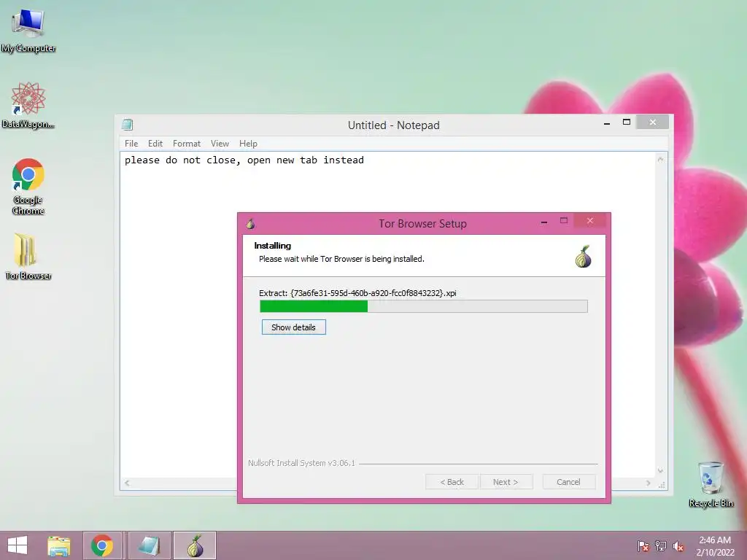
Task: Click Notepad's horizontal scroll left arrow
Action: 127,483
